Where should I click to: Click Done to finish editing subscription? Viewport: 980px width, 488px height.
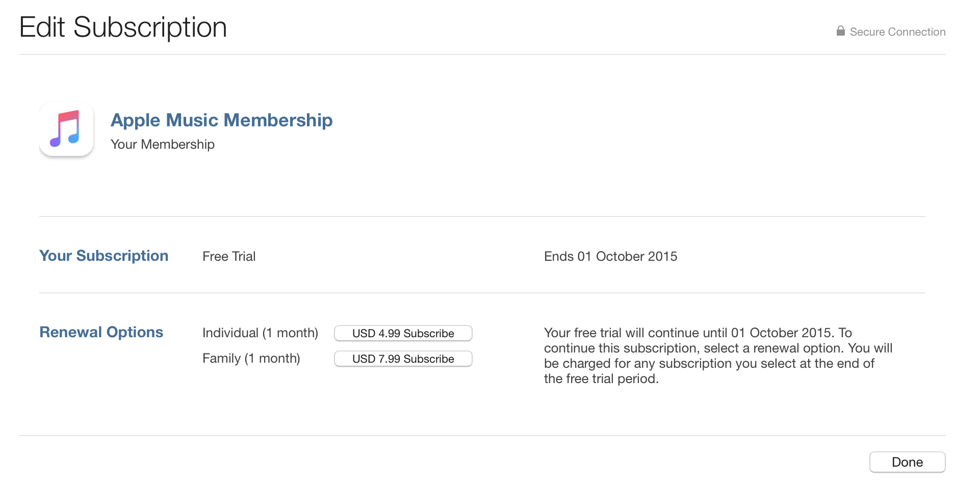tap(907, 462)
